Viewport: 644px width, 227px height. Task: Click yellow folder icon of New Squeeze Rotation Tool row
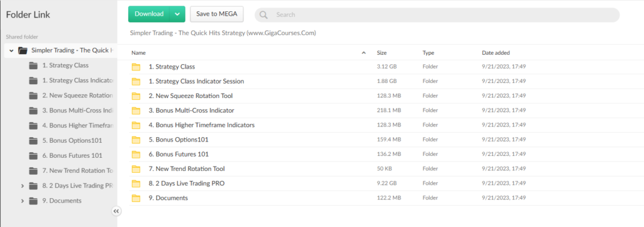[x=136, y=96]
